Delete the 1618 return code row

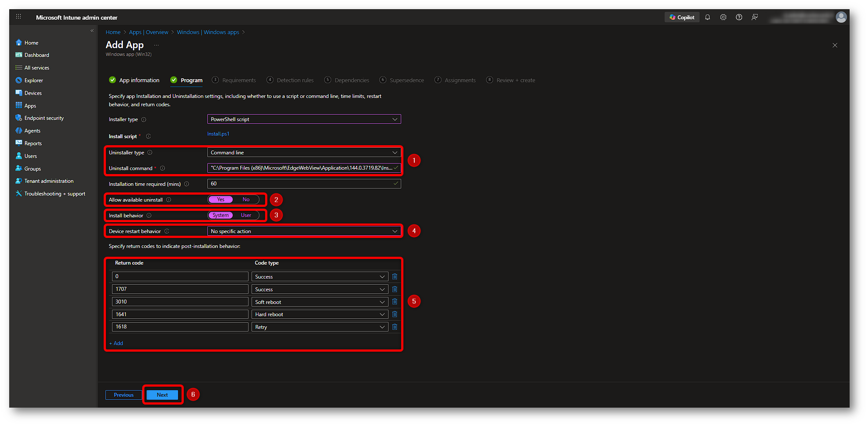[x=395, y=327]
